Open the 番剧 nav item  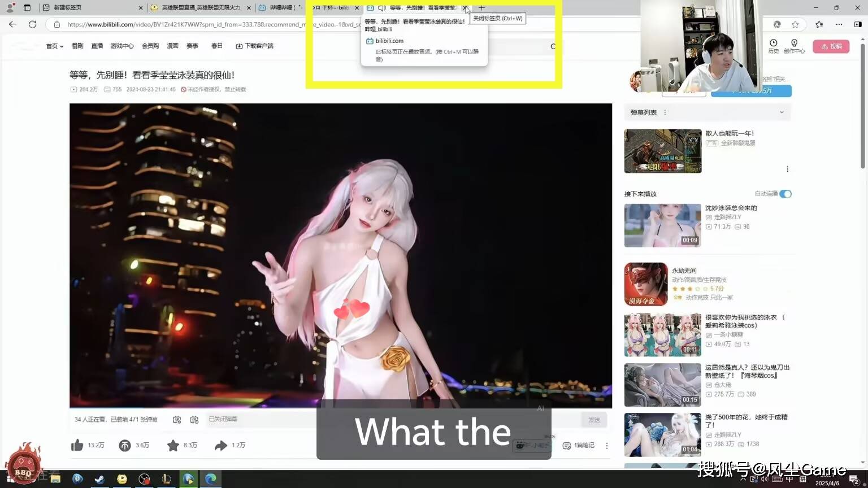[x=77, y=46]
